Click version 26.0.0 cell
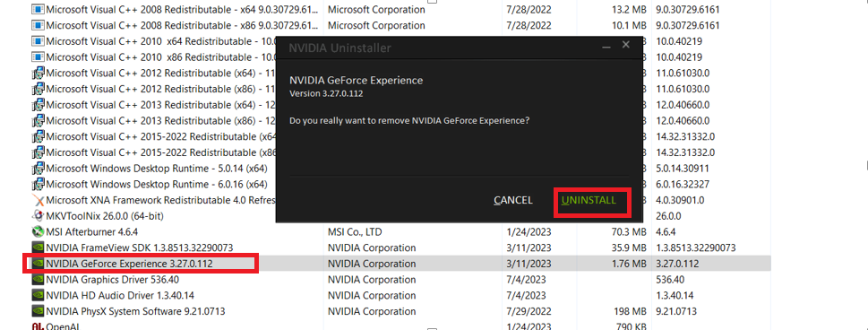Image resolution: width=868 pixels, height=330 pixels. tap(669, 216)
